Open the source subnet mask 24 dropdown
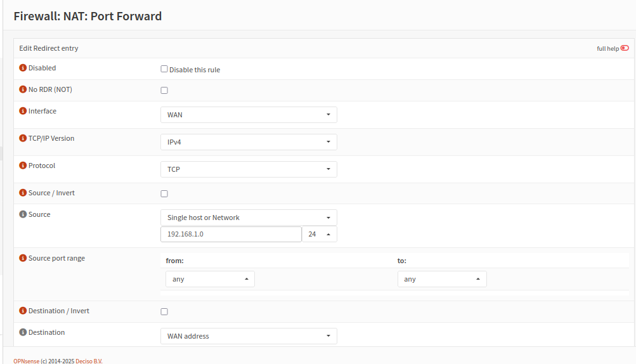The width and height of the screenshot is (636, 364). (x=319, y=234)
